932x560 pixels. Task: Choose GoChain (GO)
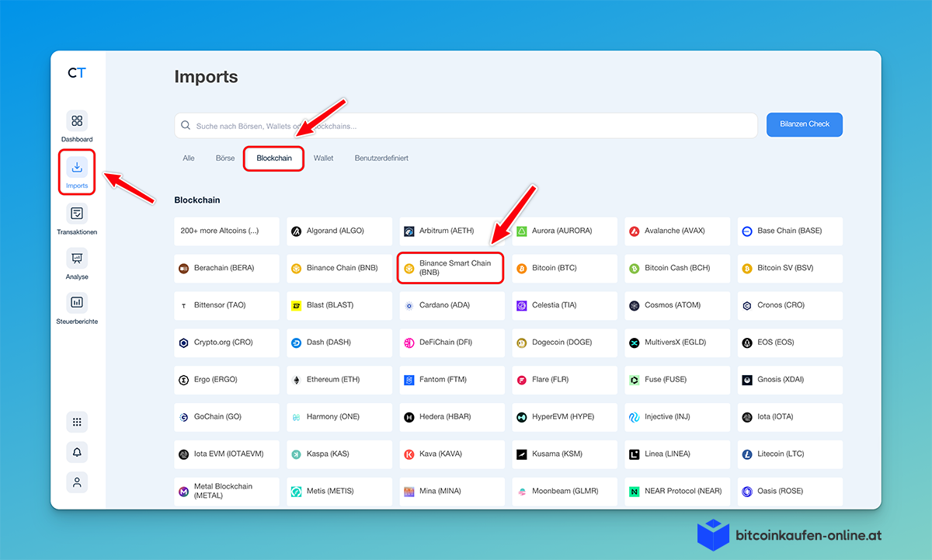tap(227, 417)
